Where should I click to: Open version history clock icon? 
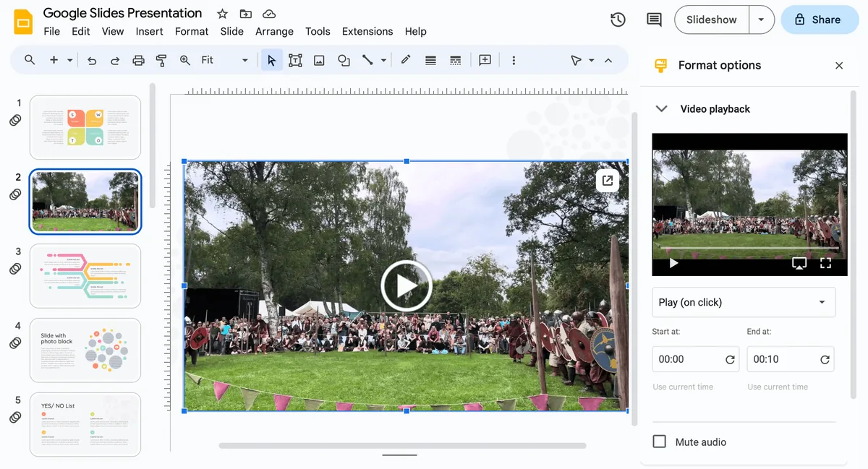click(x=618, y=20)
